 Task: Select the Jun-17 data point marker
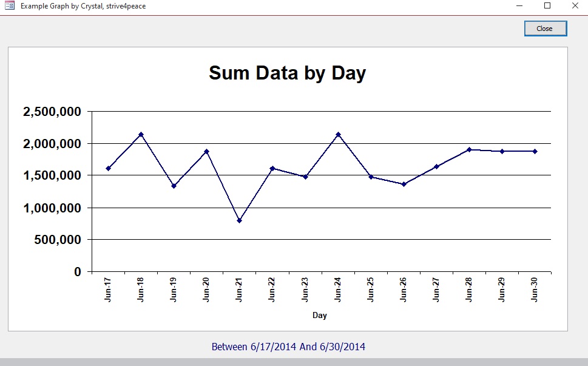click(x=109, y=168)
